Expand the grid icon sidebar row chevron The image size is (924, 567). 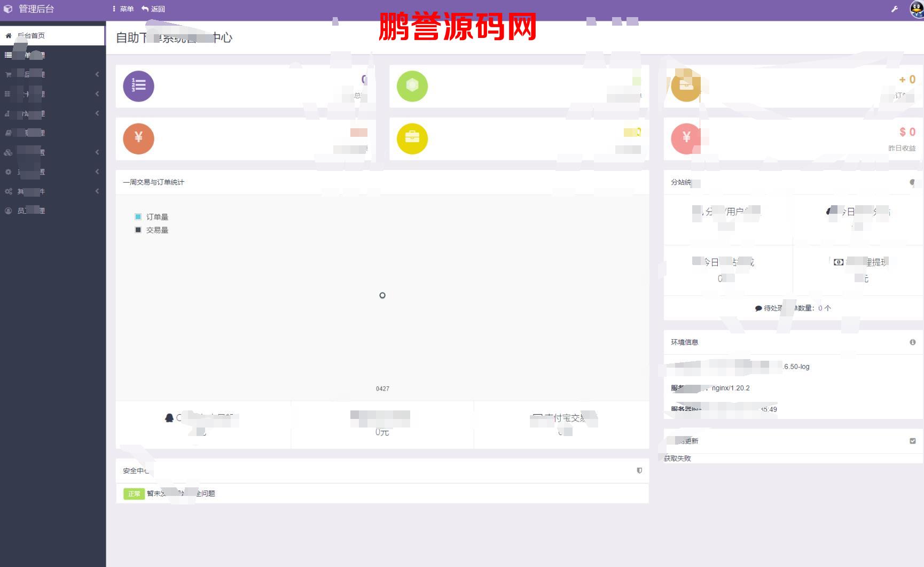97,94
